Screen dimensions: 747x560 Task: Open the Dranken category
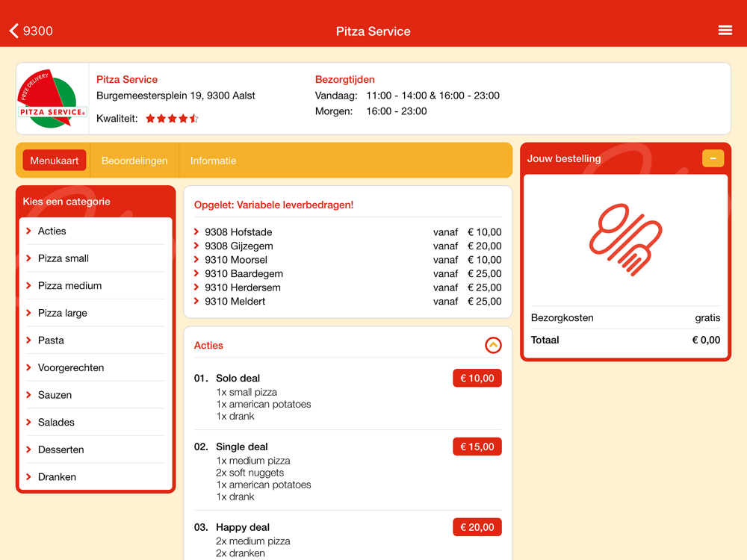pos(96,476)
